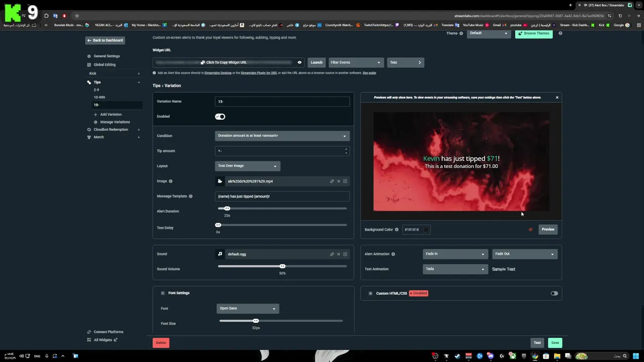Open the Fade In animation dropdown
Screen dimensions: 644x362
(455, 254)
